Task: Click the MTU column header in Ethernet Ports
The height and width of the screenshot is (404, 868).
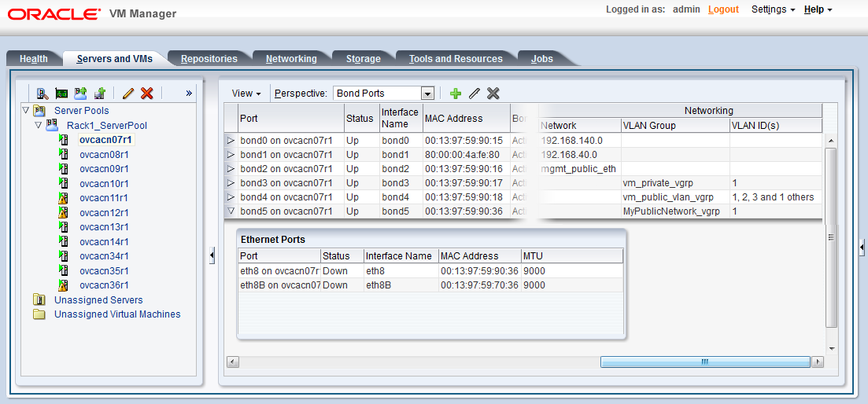Action: point(572,256)
